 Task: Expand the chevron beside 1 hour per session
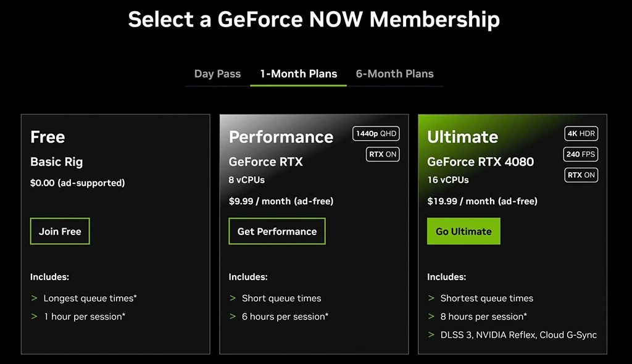[x=34, y=316]
